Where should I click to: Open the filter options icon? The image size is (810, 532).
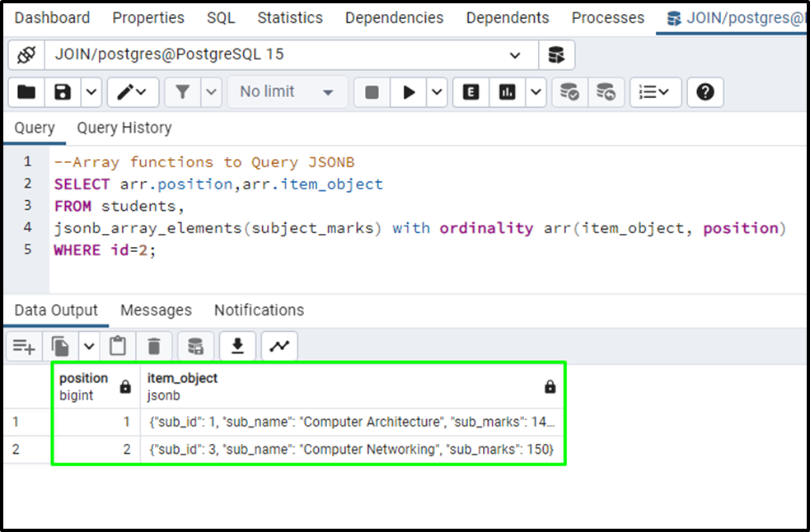(184, 91)
